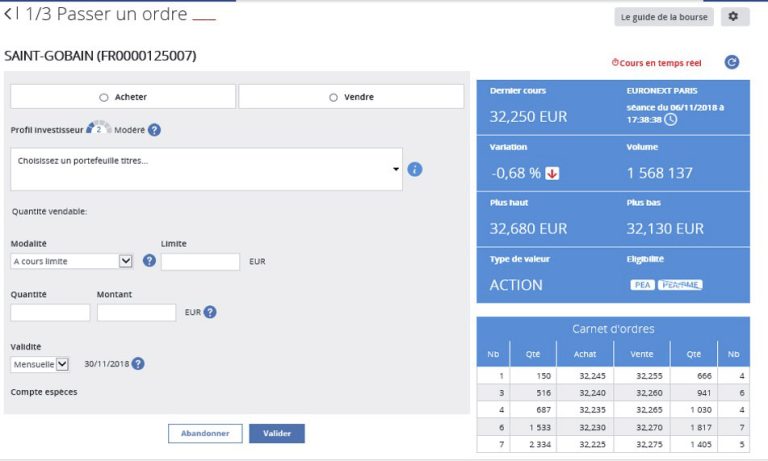Click bid price 32,225 in order book
The width and height of the screenshot is (768, 461).
pos(592,444)
